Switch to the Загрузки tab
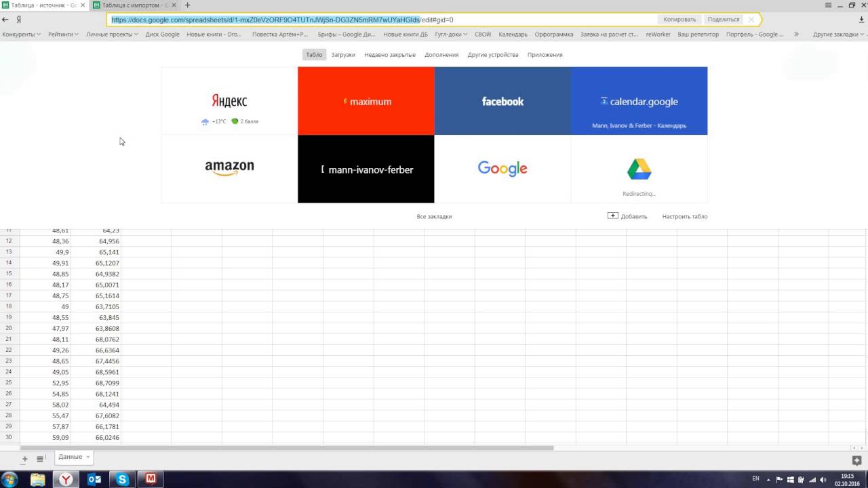The width and height of the screenshot is (868, 488). [343, 55]
